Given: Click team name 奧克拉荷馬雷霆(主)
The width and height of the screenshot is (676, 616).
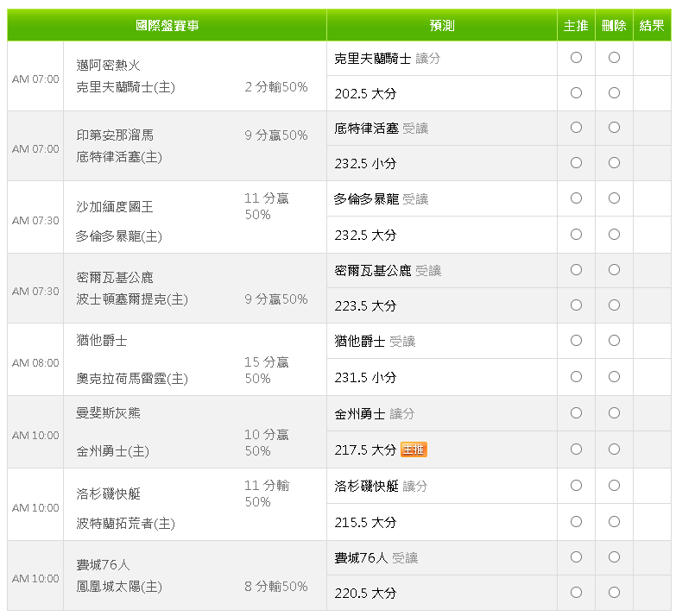Looking at the screenshot, I should pos(132,379).
